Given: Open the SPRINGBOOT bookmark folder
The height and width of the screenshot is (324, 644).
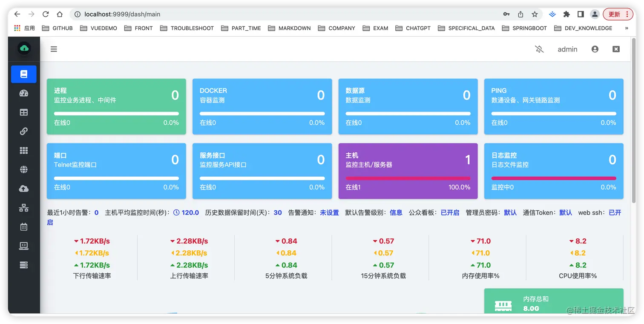Looking at the screenshot, I should coord(525,28).
